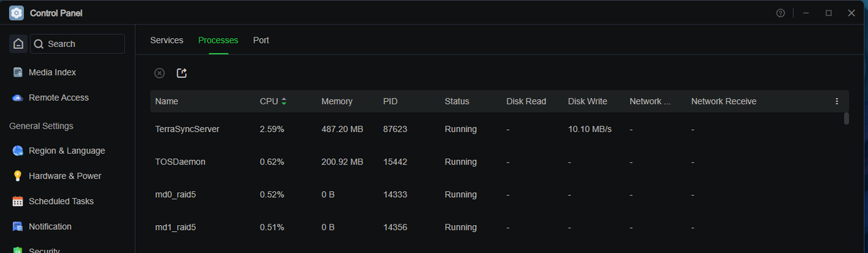Viewport: 868px width, 253px height.
Task: Click the truncated Network column header
Action: coord(650,101)
